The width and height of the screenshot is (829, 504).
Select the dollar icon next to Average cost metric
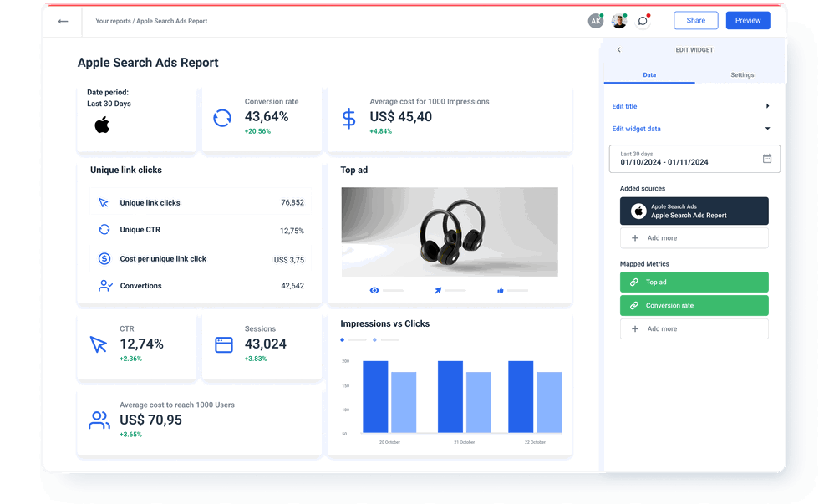click(348, 119)
